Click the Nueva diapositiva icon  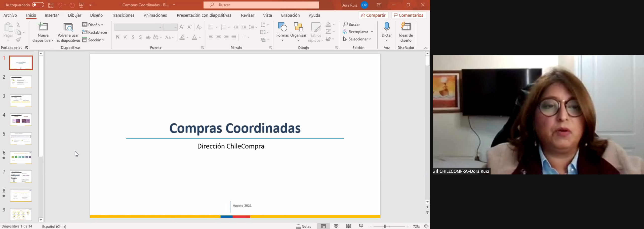click(43, 27)
